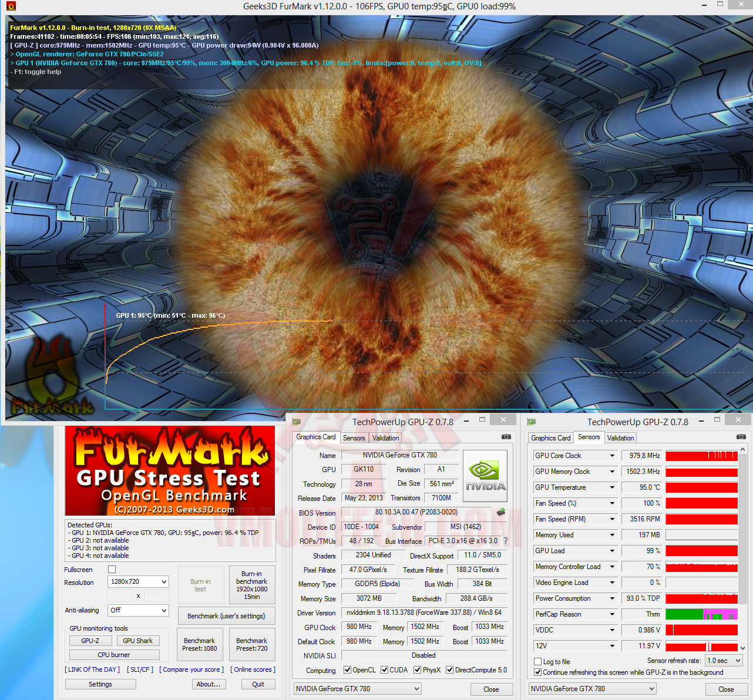Click the GPU-Z Graphics Card window title icon
This screenshot has width=753, height=700.
point(297,422)
